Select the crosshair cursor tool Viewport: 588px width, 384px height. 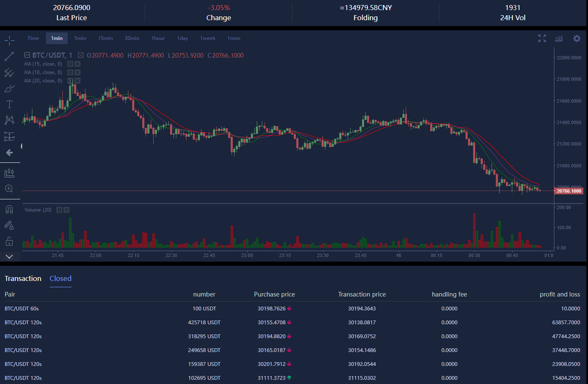click(9, 40)
